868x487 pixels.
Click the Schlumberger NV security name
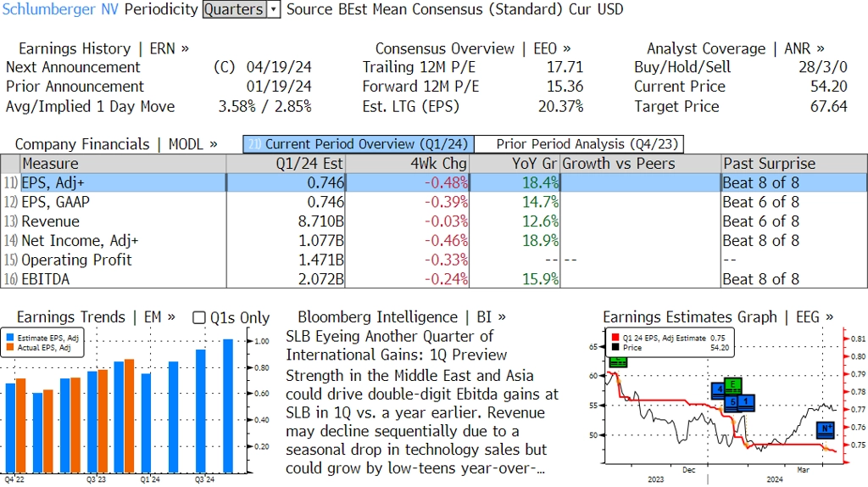point(60,9)
